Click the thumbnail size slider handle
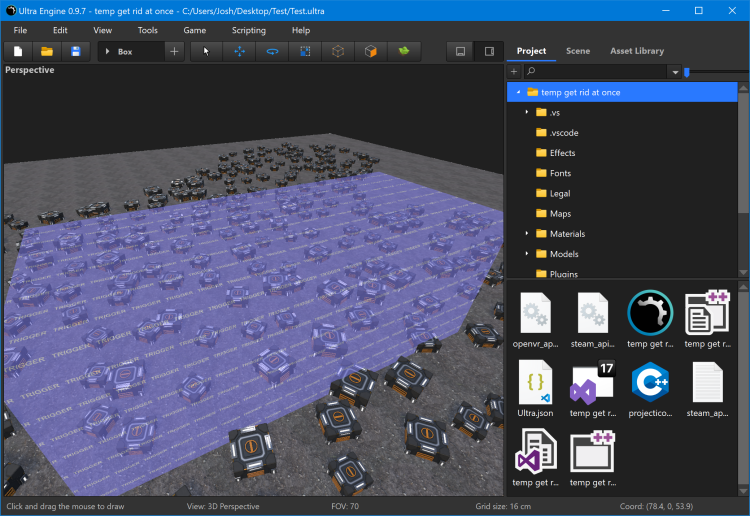The image size is (750, 516). pos(686,72)
